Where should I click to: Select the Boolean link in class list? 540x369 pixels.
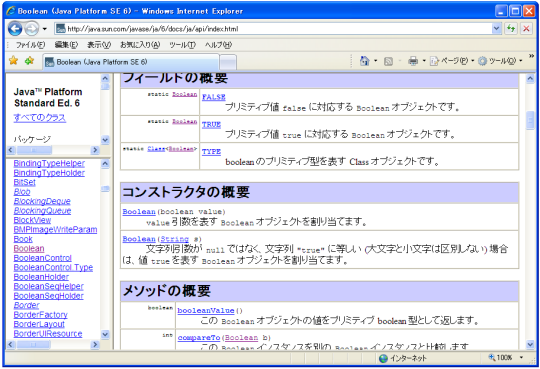pyautogui.click(x=29, y=248)
